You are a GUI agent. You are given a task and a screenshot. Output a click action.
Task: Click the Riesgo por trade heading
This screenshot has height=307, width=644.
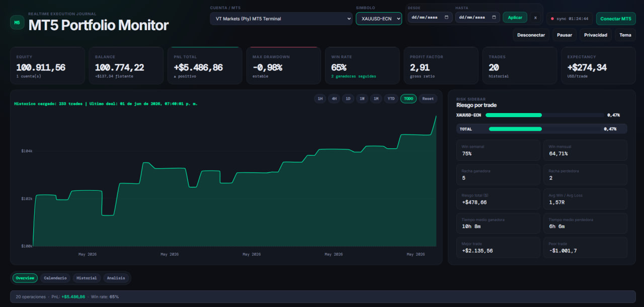coord(476,106)
